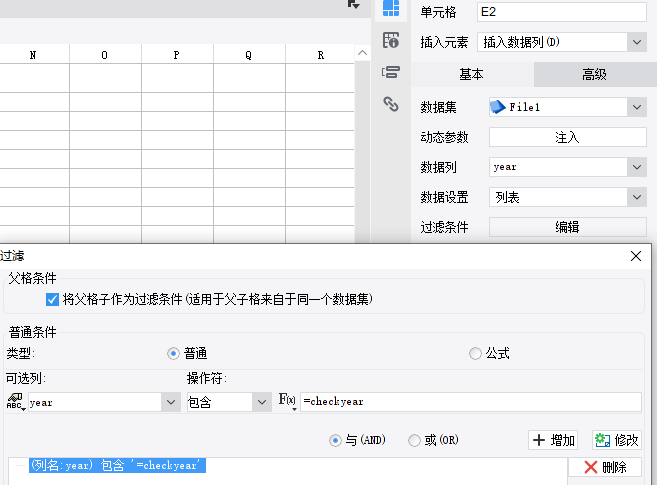
Task: Open the 数据列 year dropdown
Action: pyautogui.click(x=637, y=167)
